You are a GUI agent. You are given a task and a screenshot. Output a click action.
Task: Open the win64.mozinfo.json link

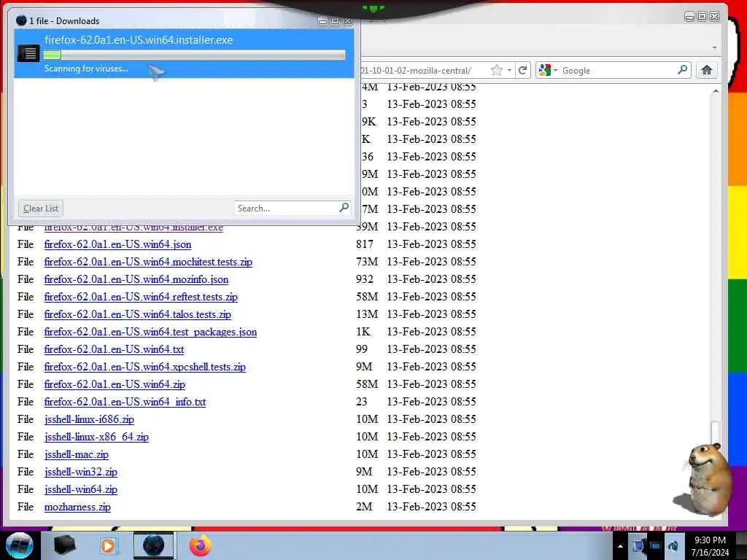pyautogui.click(x=136, y=279)
